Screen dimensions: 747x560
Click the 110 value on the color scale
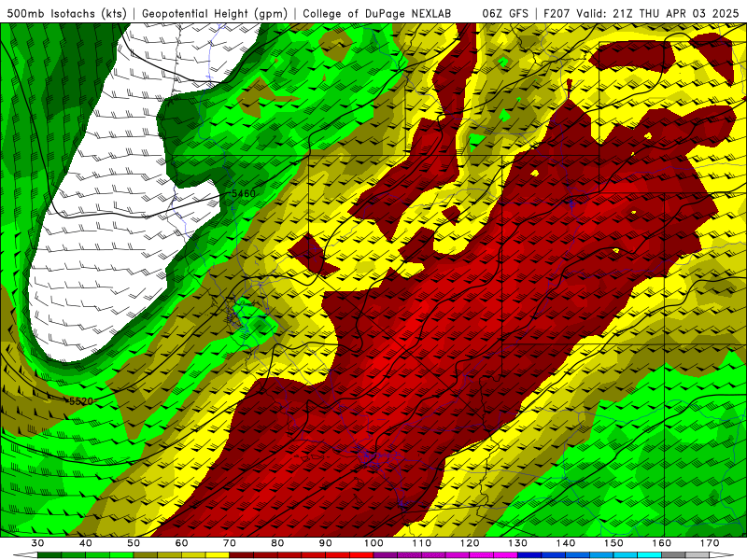pyautogui.click(x=422, y=543)
